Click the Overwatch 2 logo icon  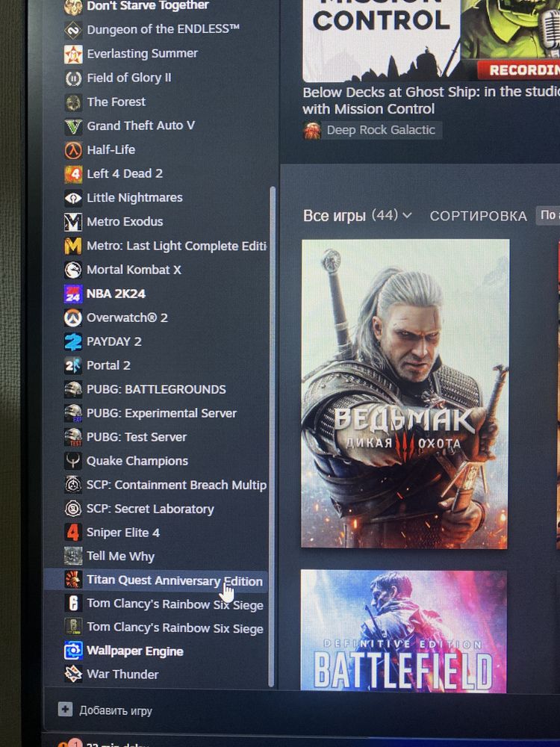pos(73,317)
